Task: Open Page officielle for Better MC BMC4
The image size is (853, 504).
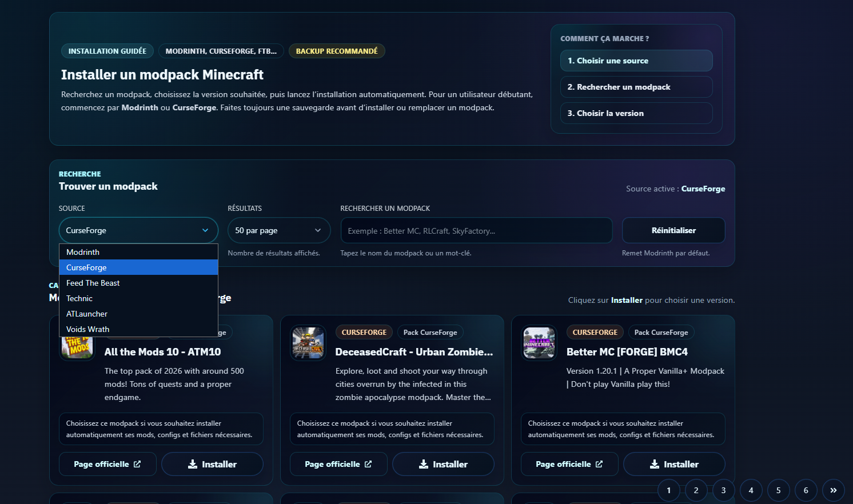Action: tap(569, 464)
